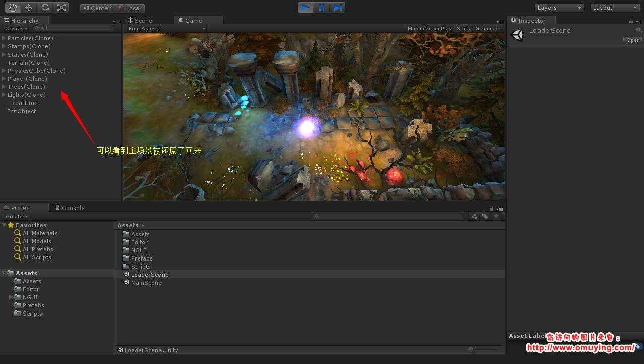Screen dimensions: 644x364
Task: Expand Lights(Clone) in Hierarchy
Action: coord(4,95)
